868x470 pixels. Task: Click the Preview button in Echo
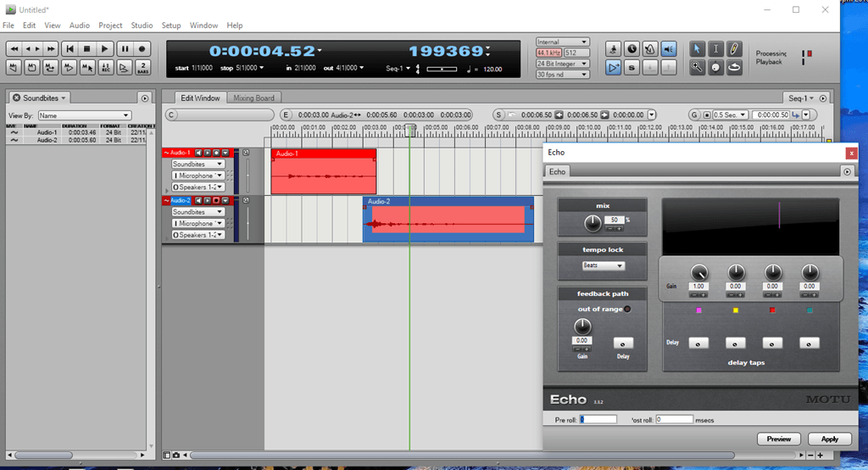[x=778, y=439]
